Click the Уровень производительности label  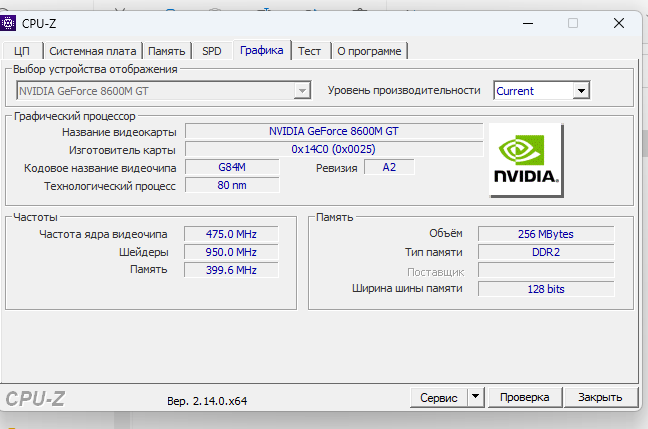[x=404, y=90]
